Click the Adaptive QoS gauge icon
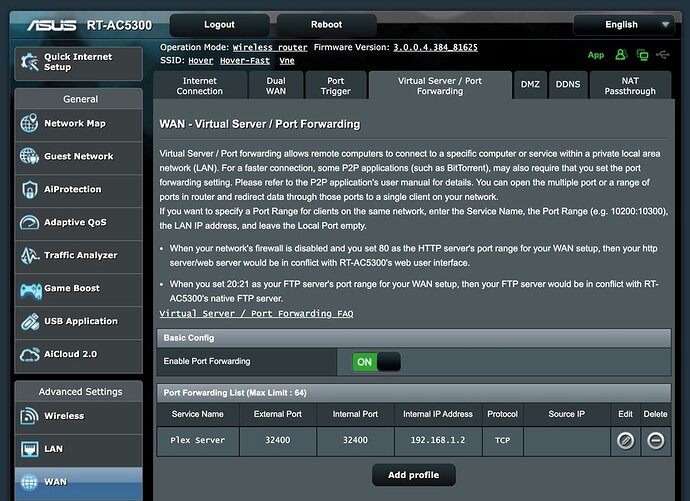The image size is (690, 501). (x=29, y=222)
